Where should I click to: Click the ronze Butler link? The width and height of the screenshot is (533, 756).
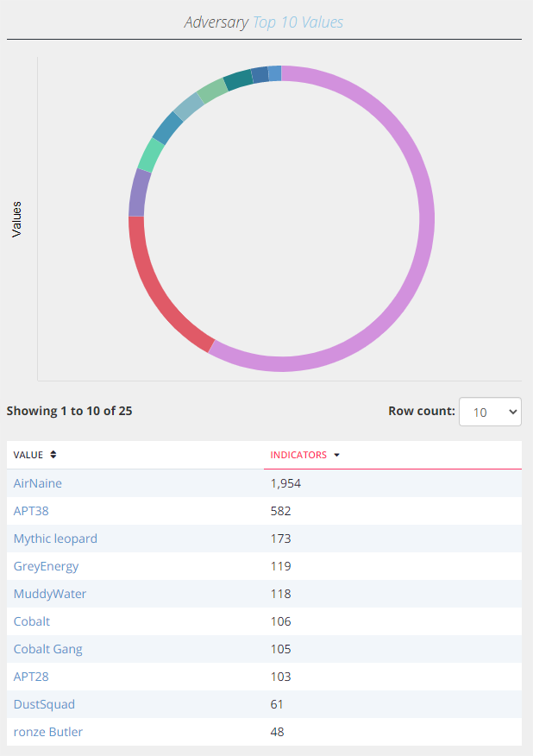(48, 732)
